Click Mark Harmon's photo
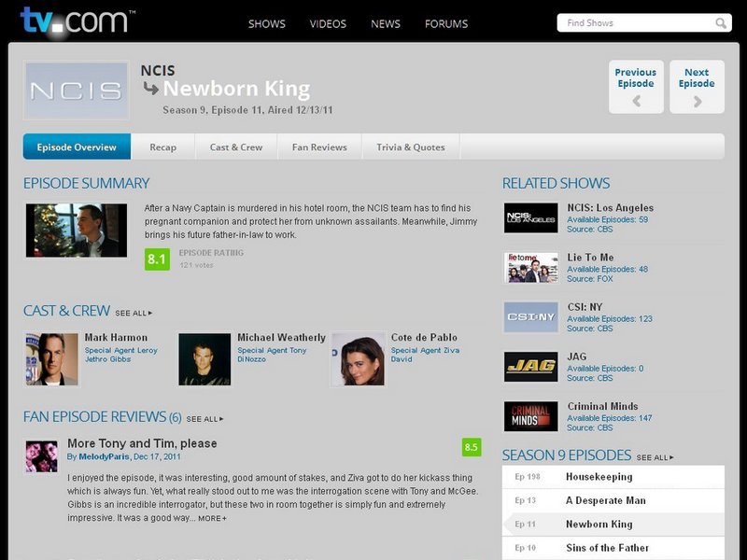The width and height of the screenshot is (747, 560). point(51,359)
